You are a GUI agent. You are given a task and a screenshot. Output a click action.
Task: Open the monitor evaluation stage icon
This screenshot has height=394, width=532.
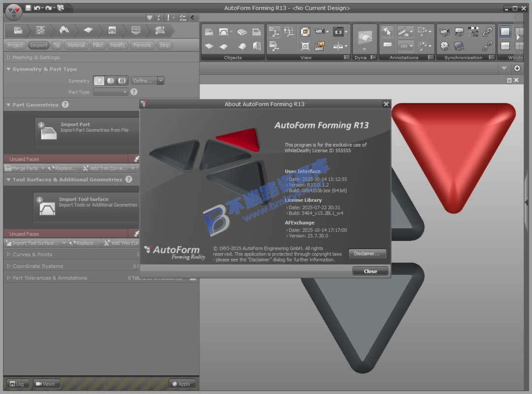coord(136,31)
